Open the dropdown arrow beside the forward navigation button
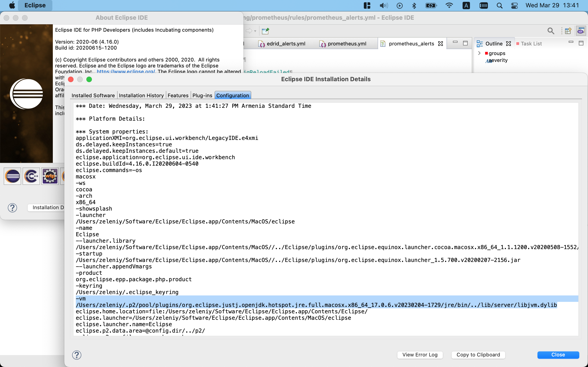 coord(255,31)
